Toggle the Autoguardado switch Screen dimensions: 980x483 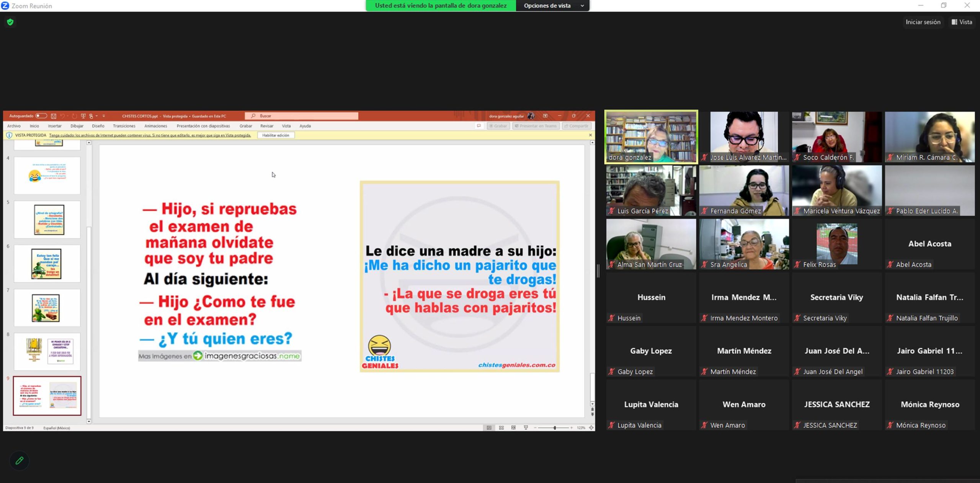[41, 116]
